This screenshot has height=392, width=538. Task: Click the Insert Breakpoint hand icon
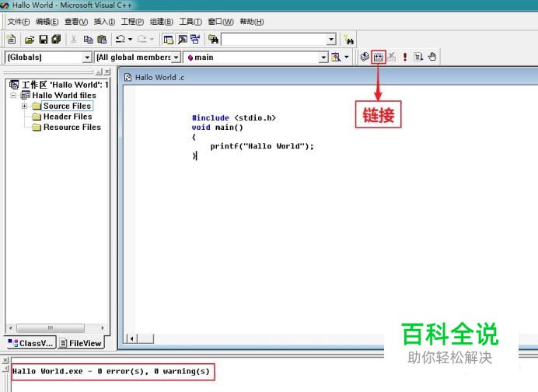432,57
